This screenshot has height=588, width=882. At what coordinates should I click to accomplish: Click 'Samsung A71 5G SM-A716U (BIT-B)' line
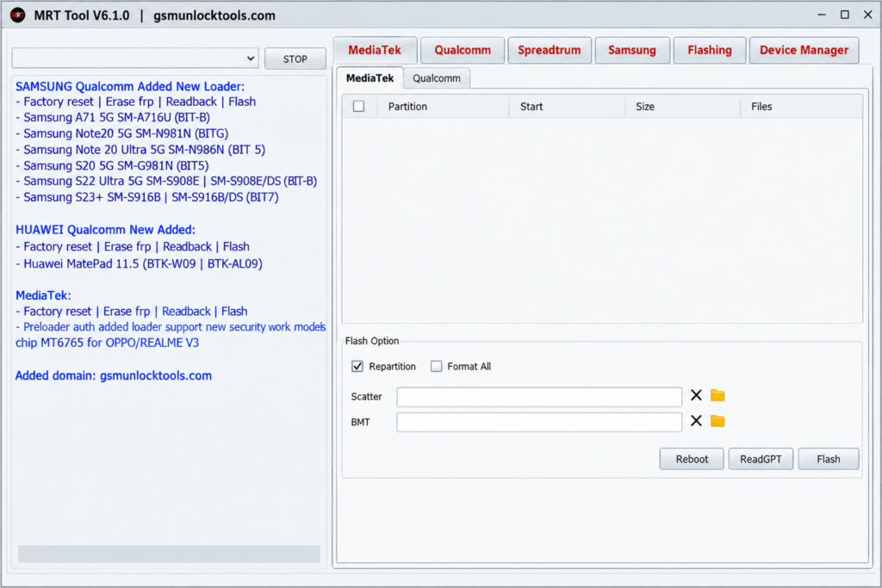click(113, 117)
